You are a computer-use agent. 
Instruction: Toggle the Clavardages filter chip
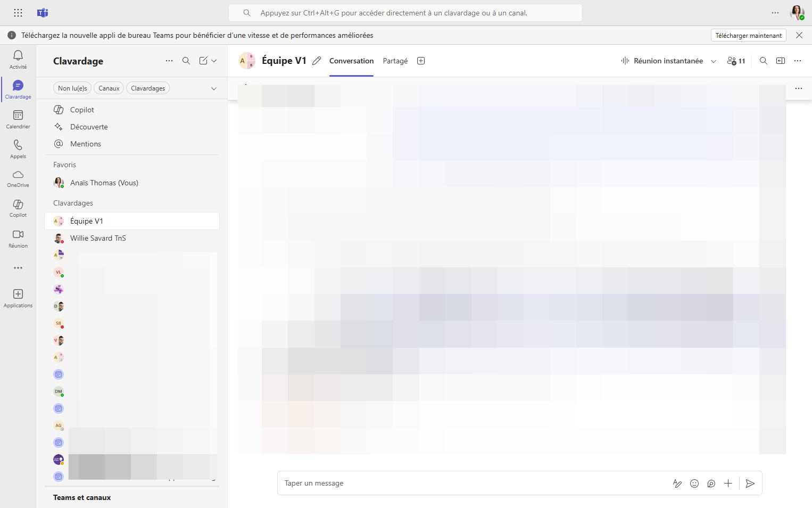[x=148, y=88]
